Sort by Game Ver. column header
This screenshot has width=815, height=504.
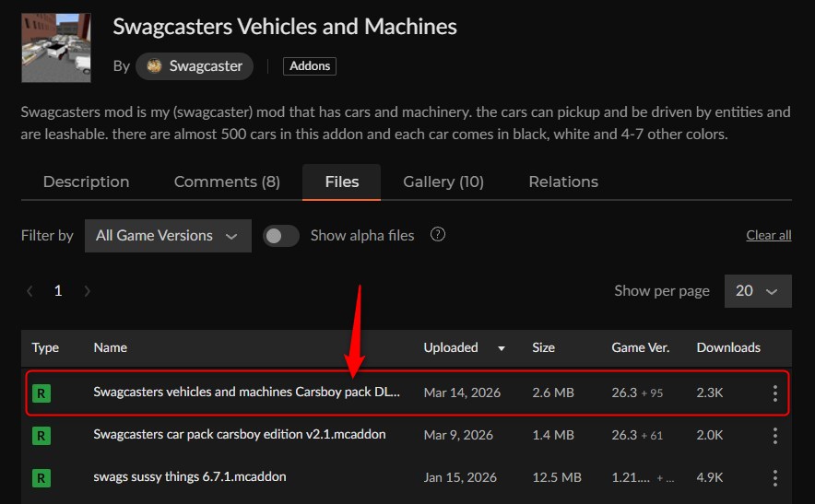pyautogui.click(x=641, y=347)
